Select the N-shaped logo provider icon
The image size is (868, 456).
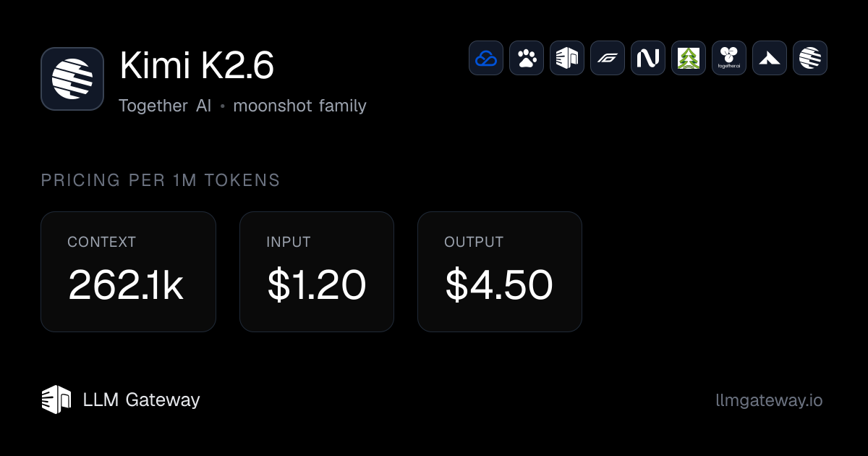[x=648, y=58]
